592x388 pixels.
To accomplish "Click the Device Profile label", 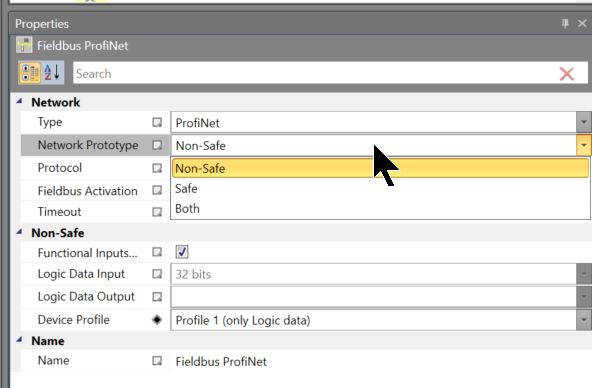I will (x=74, y=320).
